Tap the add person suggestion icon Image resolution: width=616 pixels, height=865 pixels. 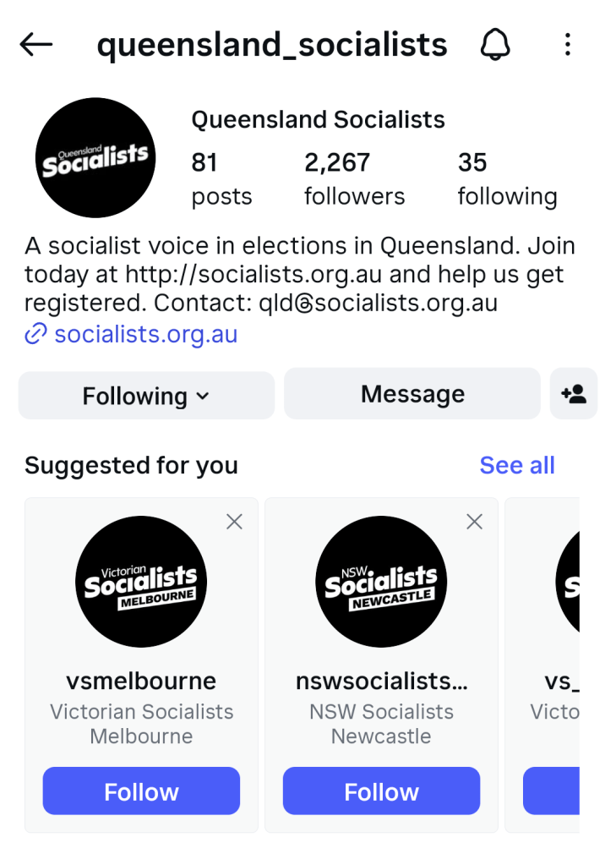574,394
